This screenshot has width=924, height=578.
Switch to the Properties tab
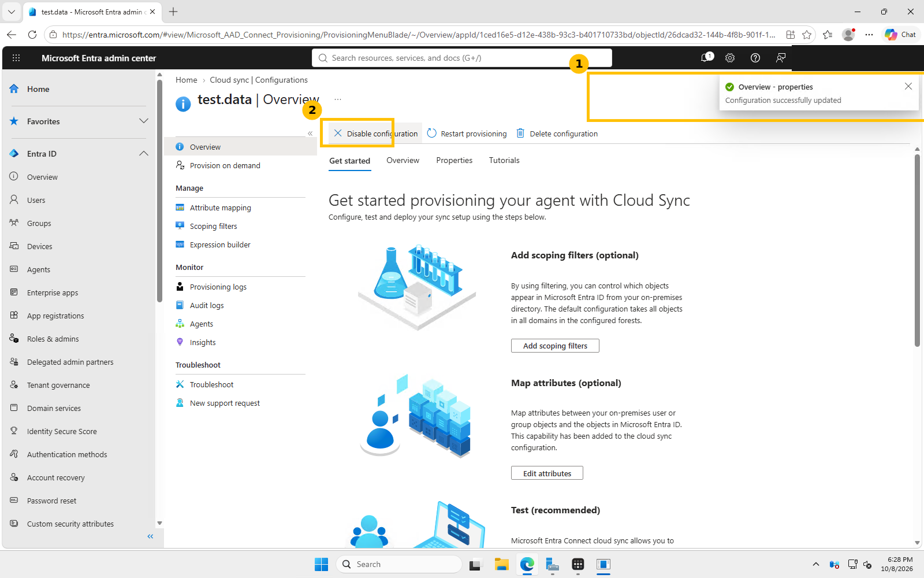(454, 160)
